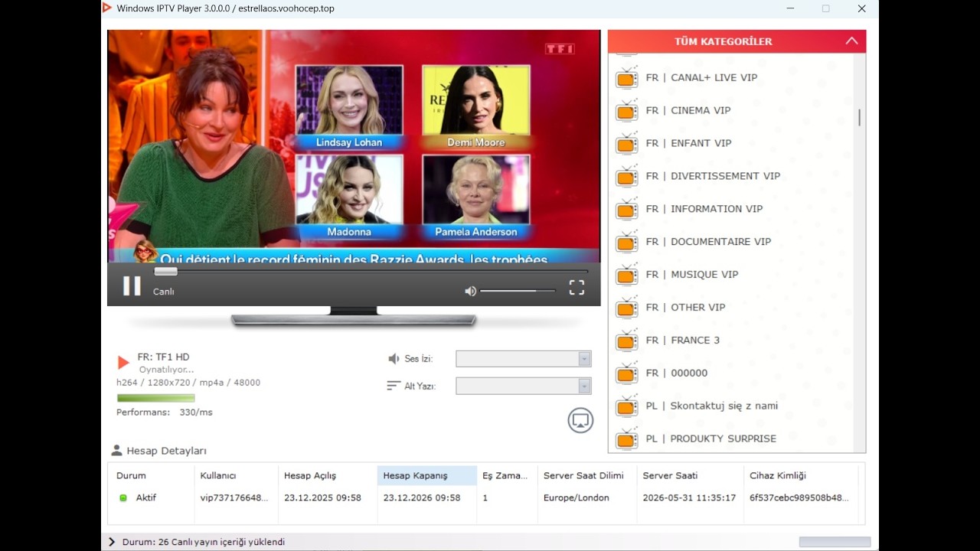
Task: Click the green performance bar
Action: pyautogui.click(x=156, y=398)
